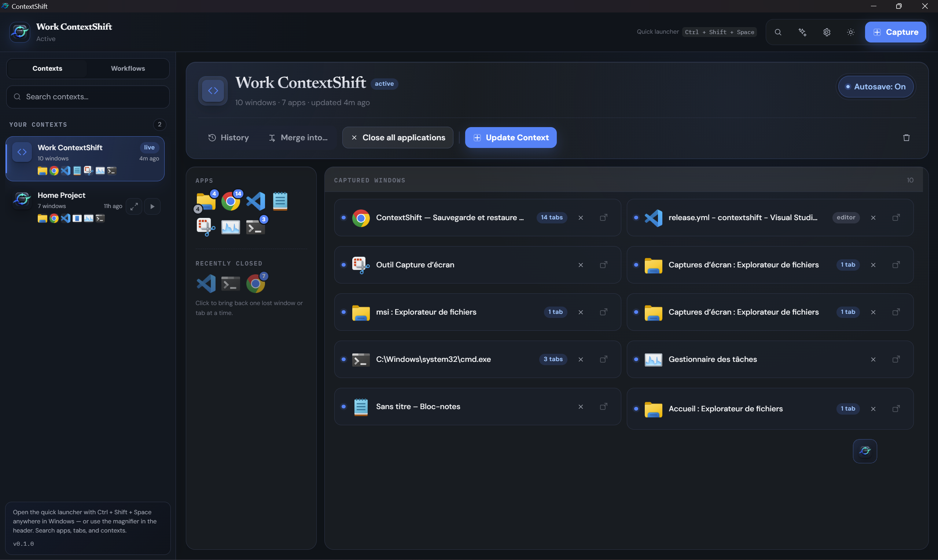Viewport: 938px width, 560px height.
Task: Click the code brackets context icon
Action: 213,90
